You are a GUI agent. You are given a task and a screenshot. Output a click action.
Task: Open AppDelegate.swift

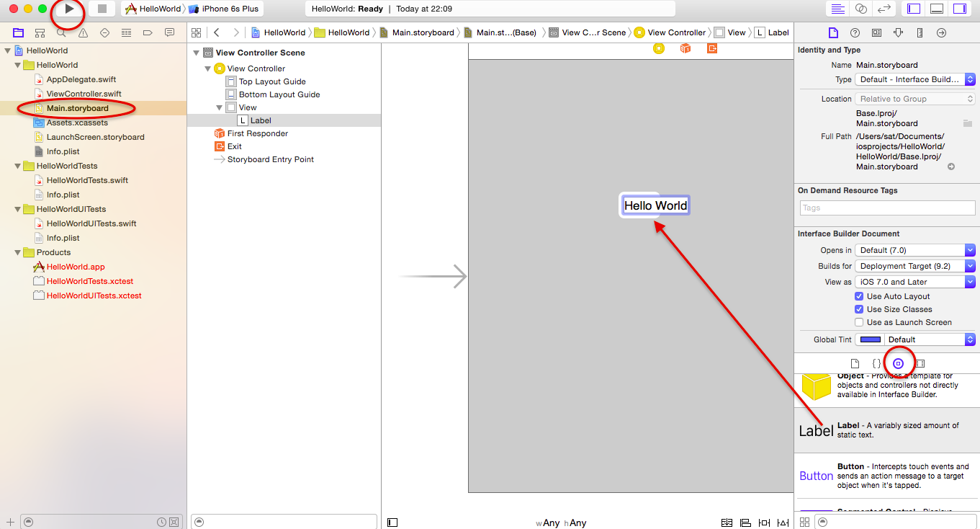(x=81, y=79)
